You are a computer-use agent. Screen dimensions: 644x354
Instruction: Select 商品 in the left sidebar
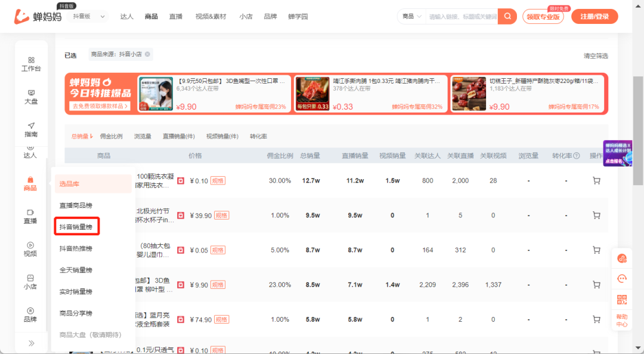tap(30, 184)
